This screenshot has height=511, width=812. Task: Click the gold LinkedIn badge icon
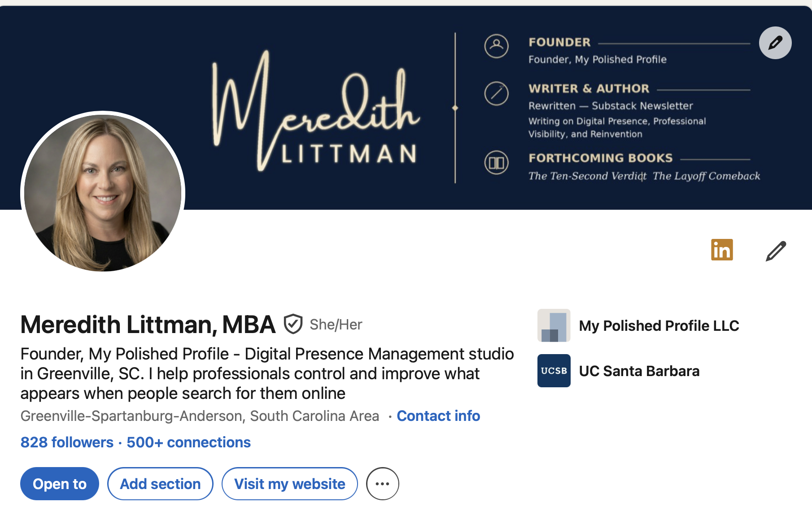coord(722,250)
